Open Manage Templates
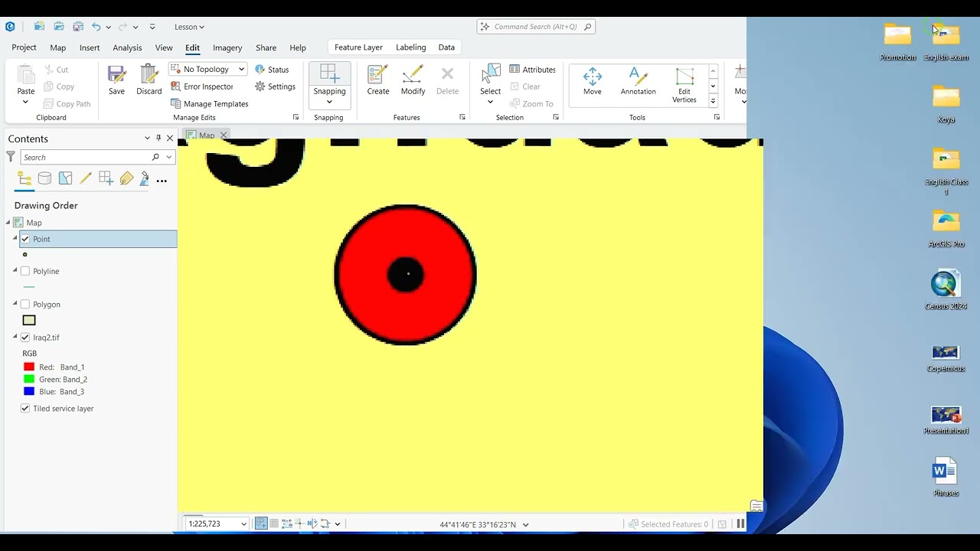Image resolution: width=980 pixels, height=551 pixels. pyautogui.click(x=209, y=104)
